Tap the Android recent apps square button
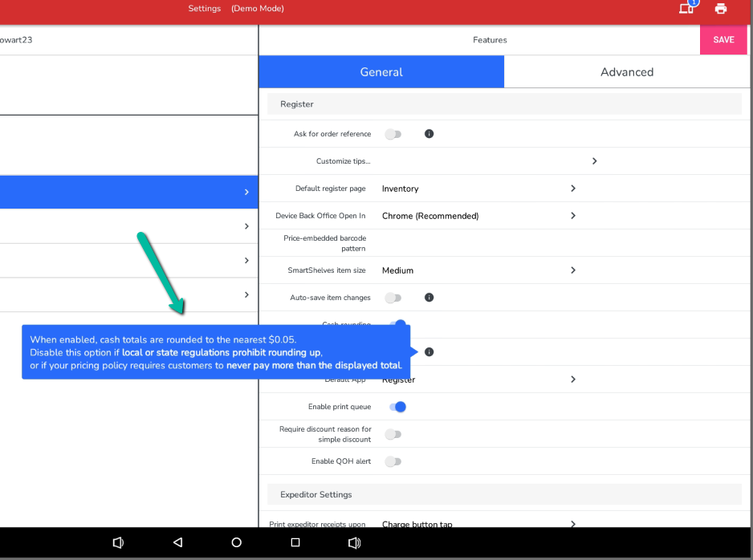Image resolution: width=753 pixels, height=560 pixels. tap(295, 542)
